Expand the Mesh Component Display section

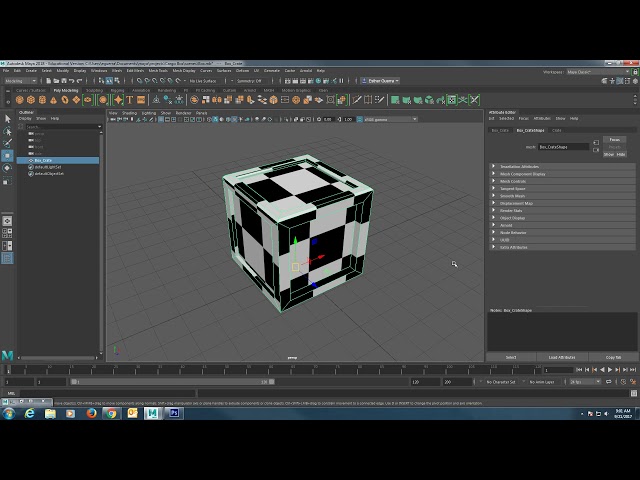point(562,174)
